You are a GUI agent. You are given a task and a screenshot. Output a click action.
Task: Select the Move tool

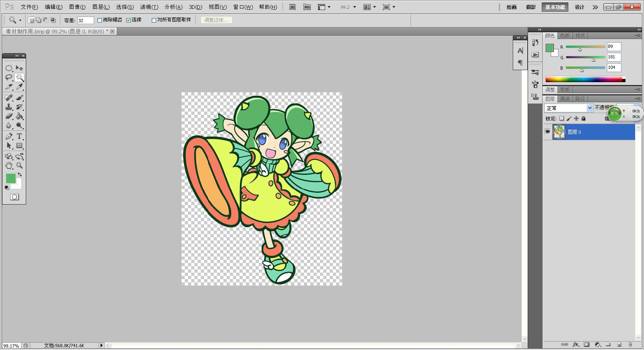19,68
